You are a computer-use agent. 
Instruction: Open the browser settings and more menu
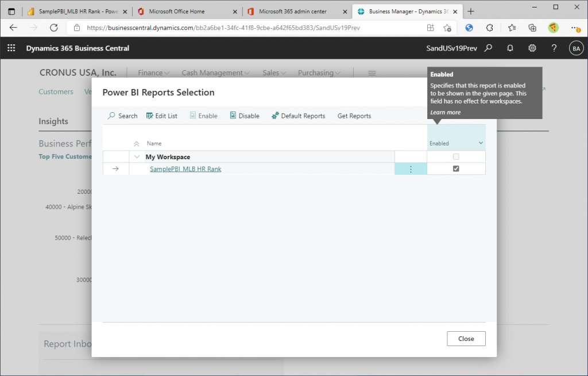coord(575,28)
